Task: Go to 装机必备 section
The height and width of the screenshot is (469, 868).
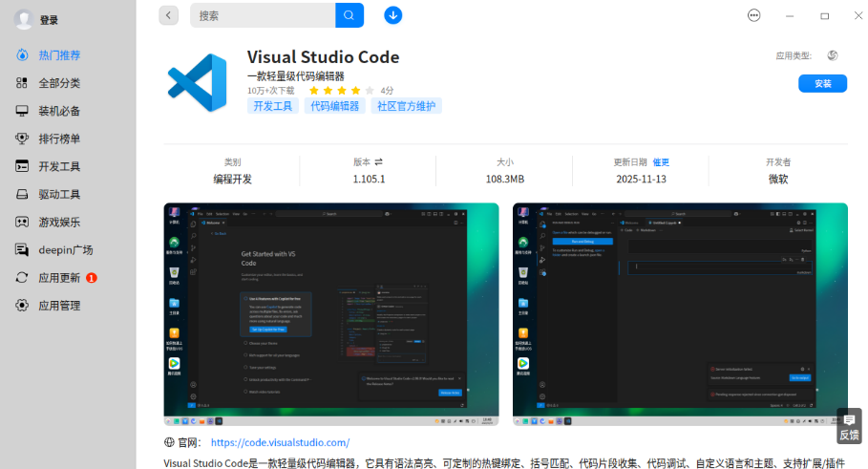Action: (59, 111)
